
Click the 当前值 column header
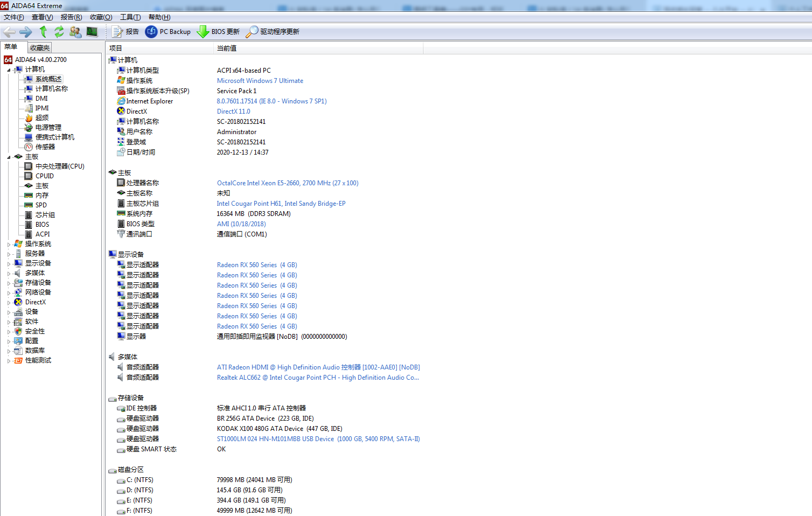(x=318, y=48)
